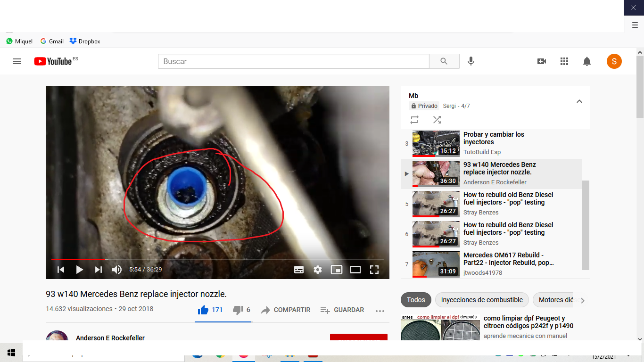Select the Todos filter chip
Image resolution: width=644 pixels, height=362 pixels.
[x=416, y=300]
